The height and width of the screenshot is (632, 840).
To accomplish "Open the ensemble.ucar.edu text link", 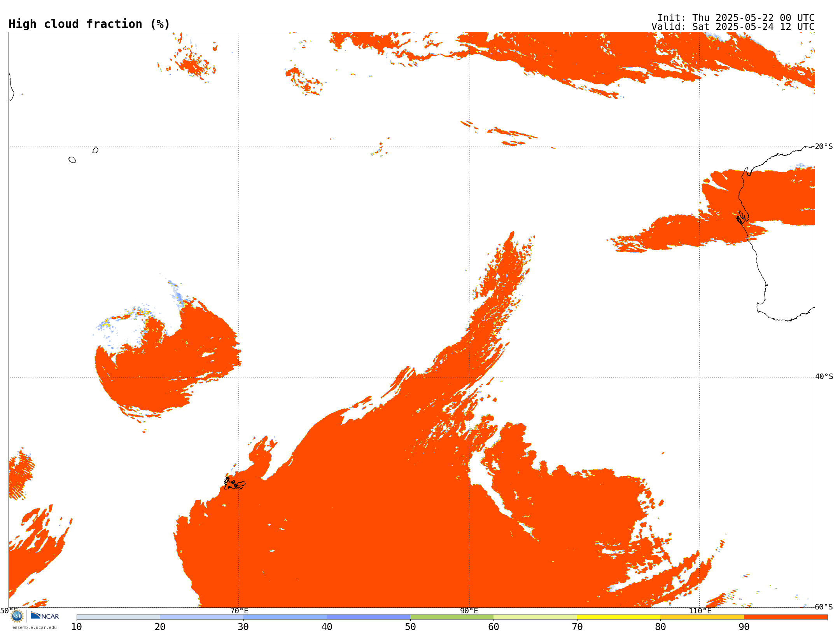I will click(35, 627).
